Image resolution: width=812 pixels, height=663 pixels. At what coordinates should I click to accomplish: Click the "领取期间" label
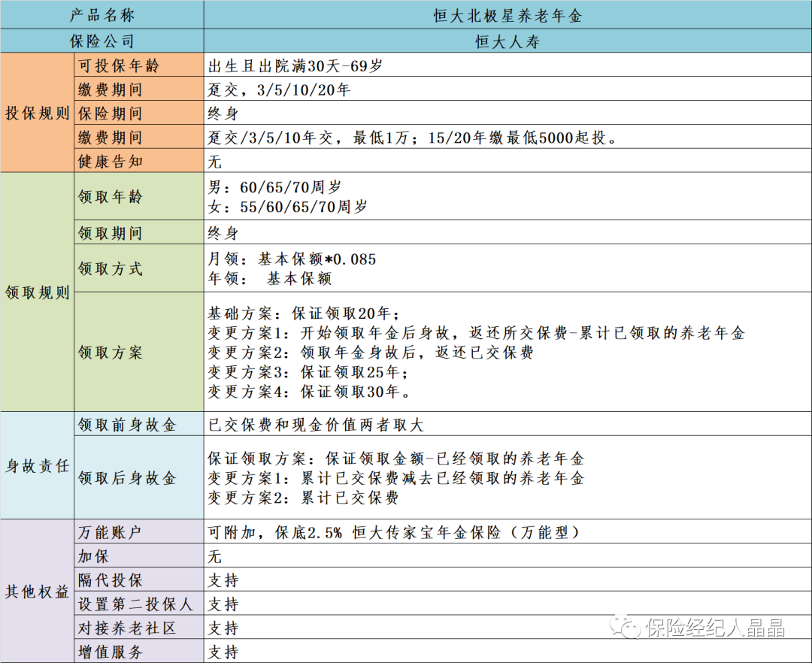coord(111,233)
